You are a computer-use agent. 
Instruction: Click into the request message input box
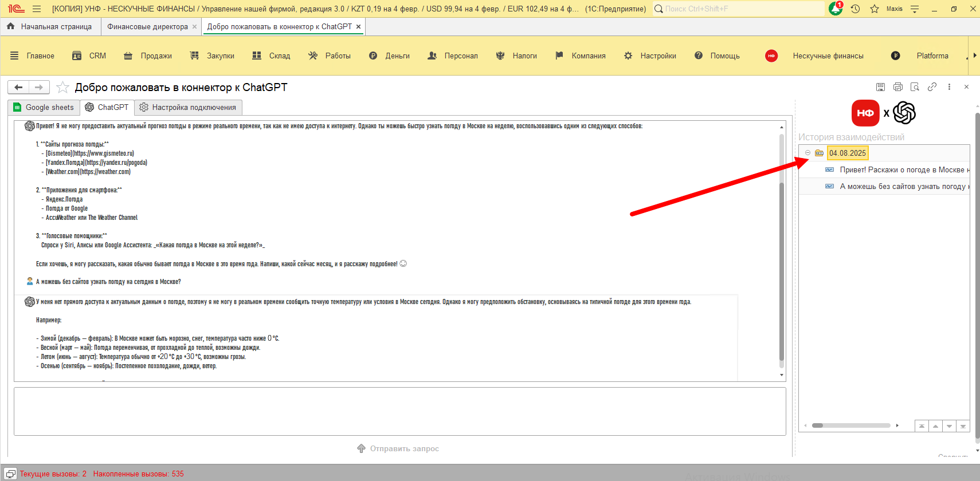(399, 411)
